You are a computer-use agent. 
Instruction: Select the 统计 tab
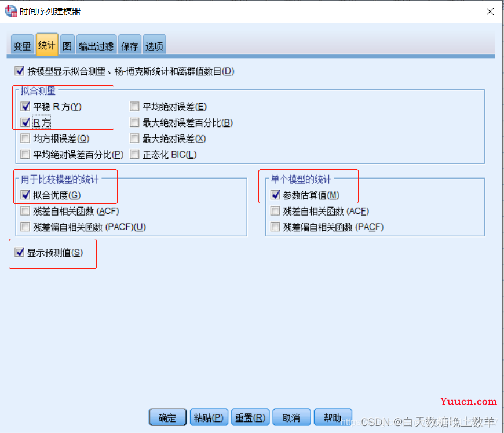(x=47, y=45)
